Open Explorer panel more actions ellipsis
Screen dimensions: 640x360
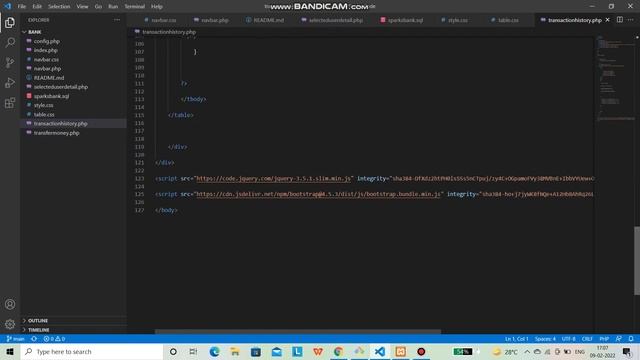tap(117, 20)
